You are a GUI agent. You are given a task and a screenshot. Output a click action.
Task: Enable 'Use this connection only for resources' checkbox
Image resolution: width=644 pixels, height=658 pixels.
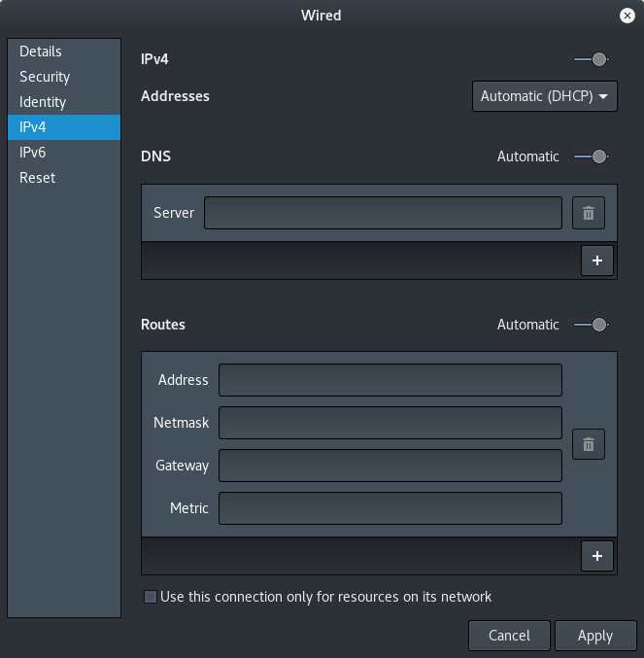(x=151, y=597)
